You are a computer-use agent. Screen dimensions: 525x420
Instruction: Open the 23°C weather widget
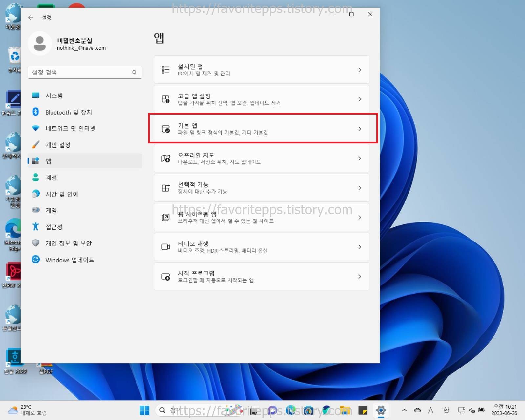tap(27, 410)
